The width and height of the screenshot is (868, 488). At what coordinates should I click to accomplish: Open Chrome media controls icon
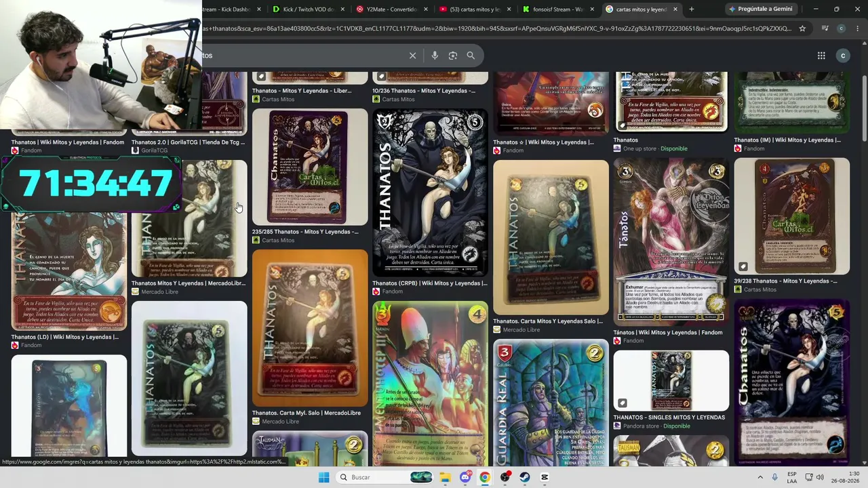825,28
